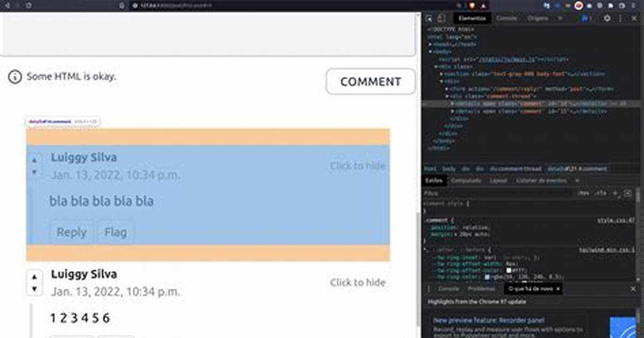
Task: Reload the page with browser refresh icon
Action: [29, 6]
